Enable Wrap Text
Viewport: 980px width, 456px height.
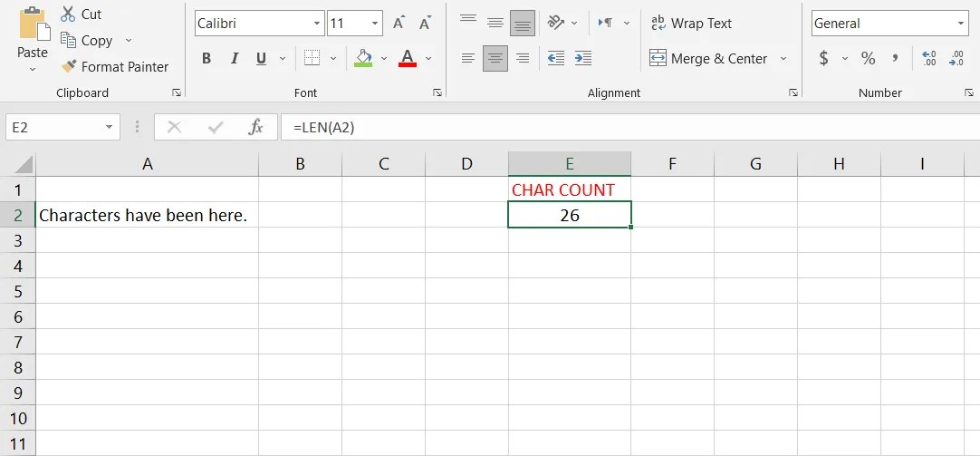coord(691,24)
